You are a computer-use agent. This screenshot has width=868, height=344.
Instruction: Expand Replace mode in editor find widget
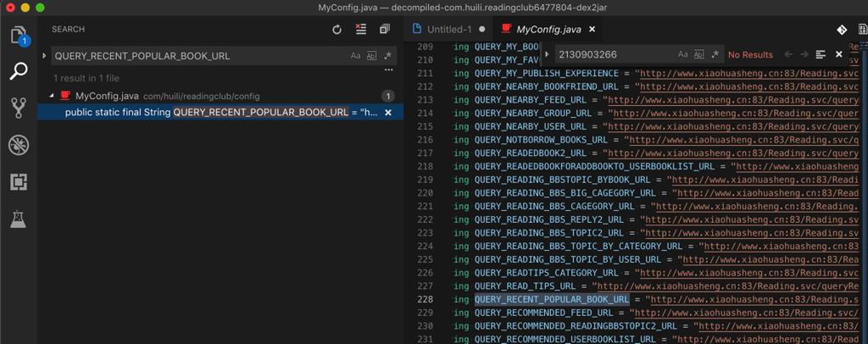(547, 54)
